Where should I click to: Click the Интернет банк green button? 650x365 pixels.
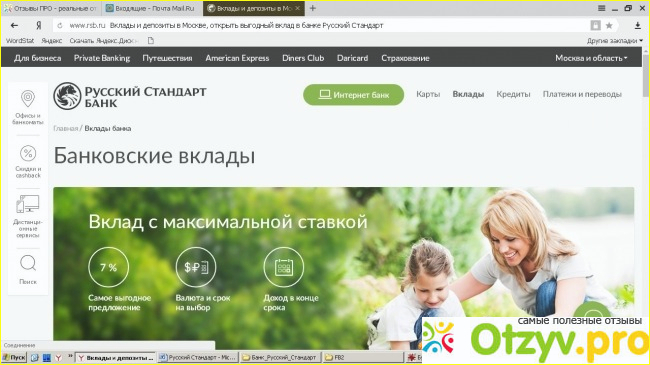[x=354, y=95]
